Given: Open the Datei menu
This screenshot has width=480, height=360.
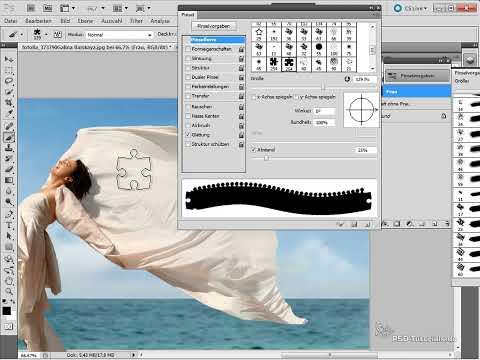Looking at the screenshot, I should (11, 21).
